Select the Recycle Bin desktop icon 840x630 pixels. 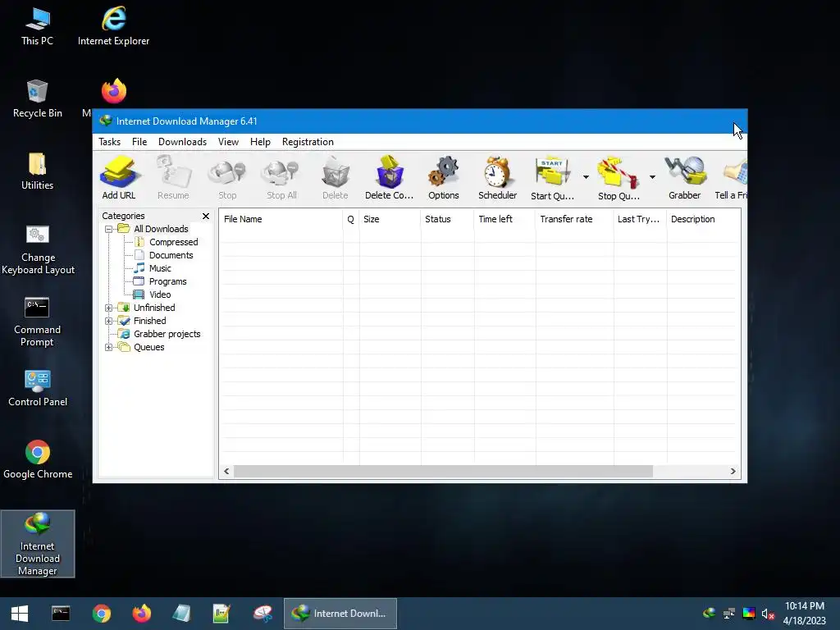pyautogui.click(x=37, y=99)
